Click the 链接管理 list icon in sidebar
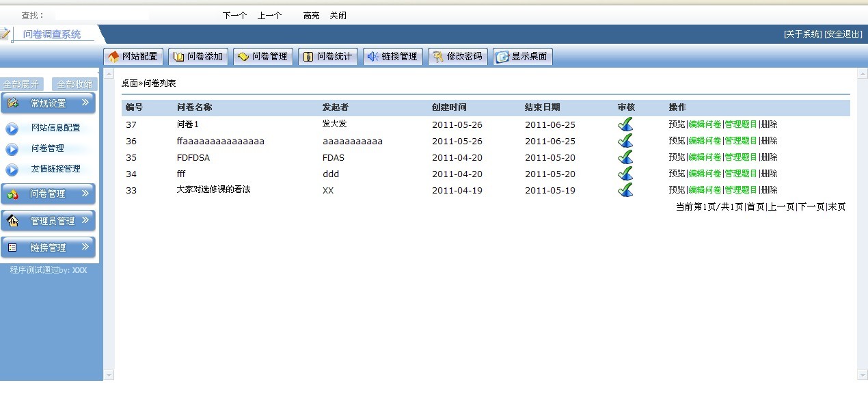This screenshot has height=400, width=868. pyautogui.click(x=12, y=248)
